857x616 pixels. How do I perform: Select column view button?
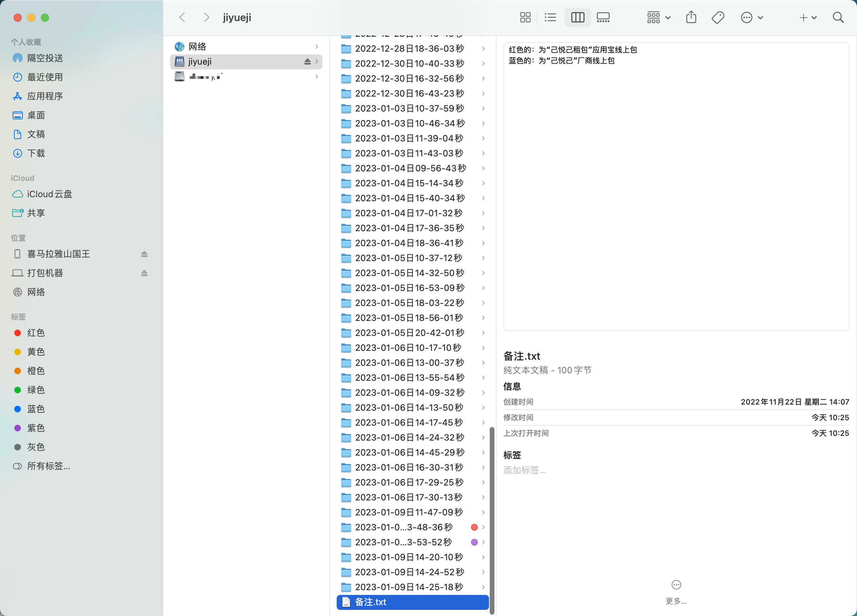coord(577,17)
